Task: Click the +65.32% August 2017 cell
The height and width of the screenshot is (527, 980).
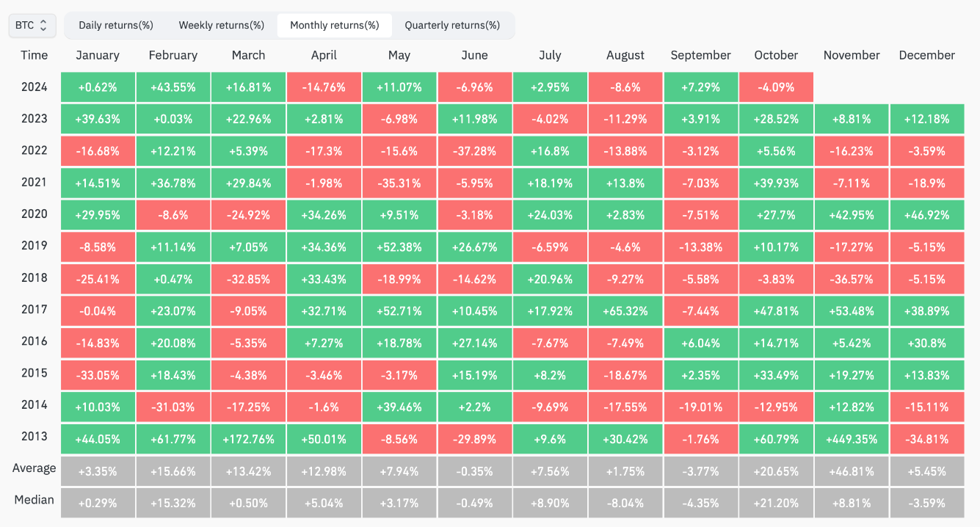Action: (625, 310)
